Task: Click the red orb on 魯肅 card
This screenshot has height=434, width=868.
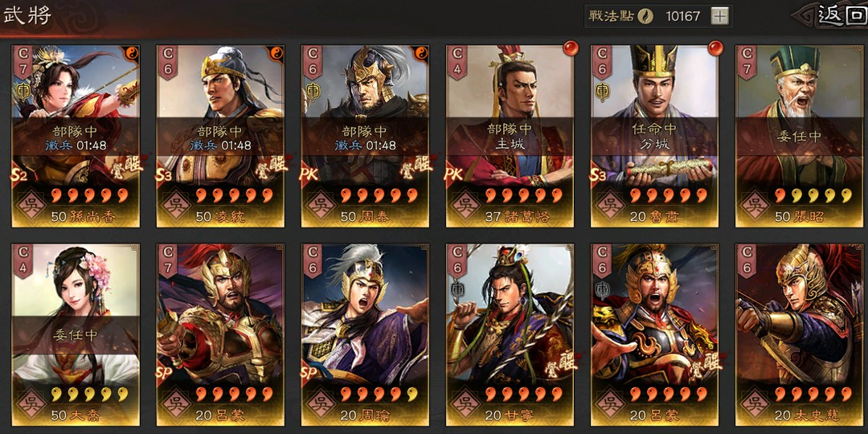Action: coord(716,48)
